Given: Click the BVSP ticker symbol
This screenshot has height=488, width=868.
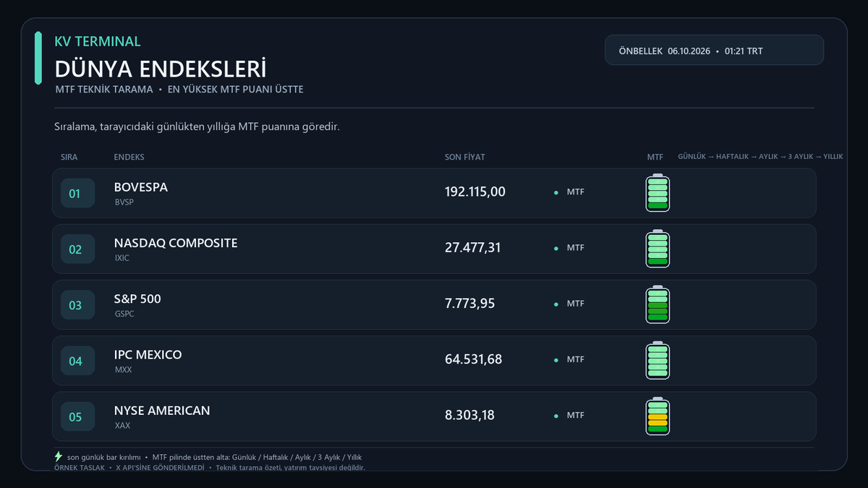Looking at the screenshot, I should 124,202.
